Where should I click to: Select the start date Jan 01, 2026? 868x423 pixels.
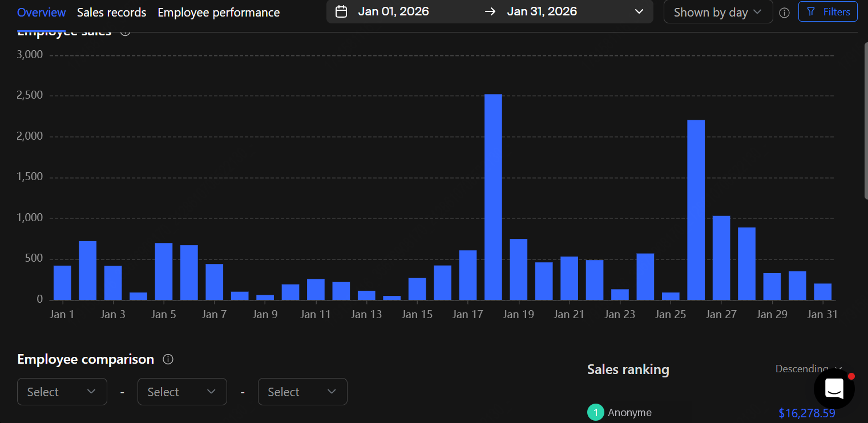click(x=393, y=11)
